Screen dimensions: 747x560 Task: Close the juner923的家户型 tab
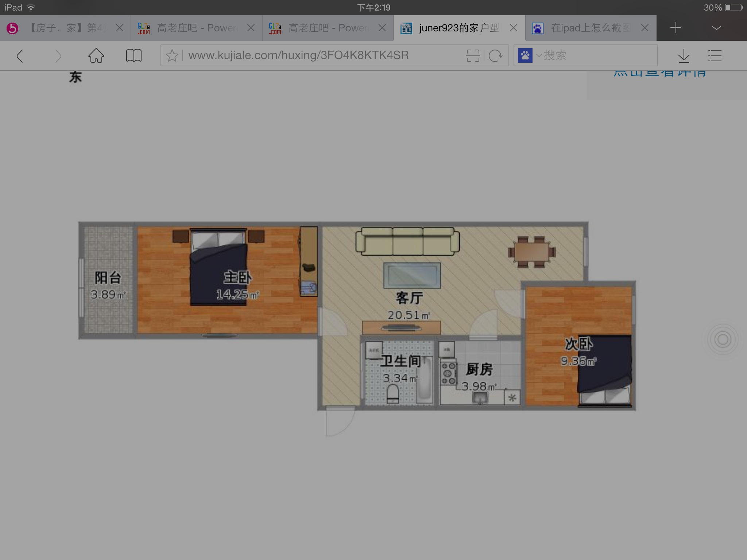pos(514,28)
